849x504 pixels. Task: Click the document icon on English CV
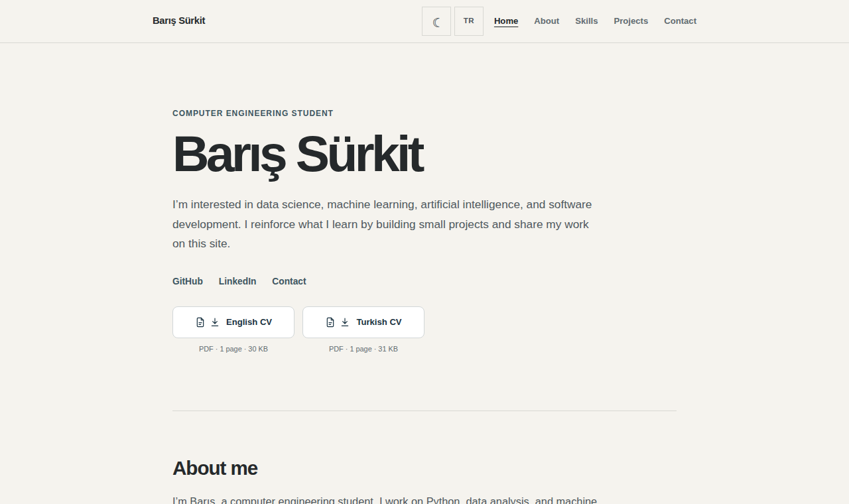coord(200,322)
